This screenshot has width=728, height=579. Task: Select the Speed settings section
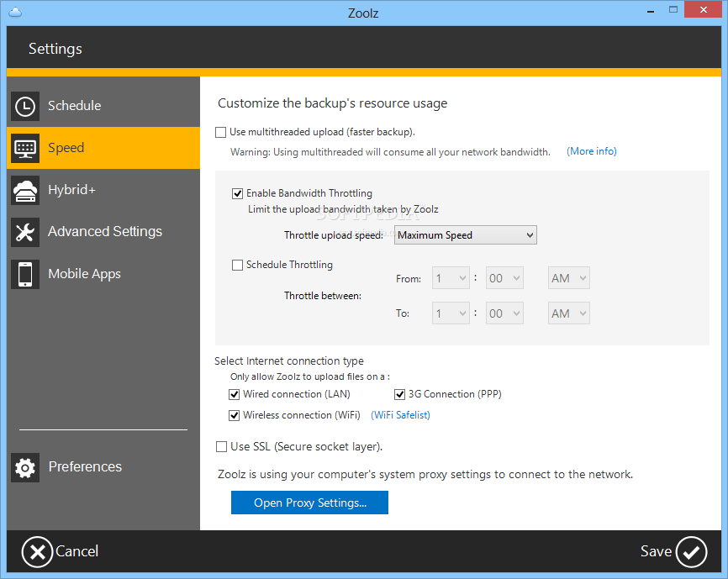[x=103, y=148]
